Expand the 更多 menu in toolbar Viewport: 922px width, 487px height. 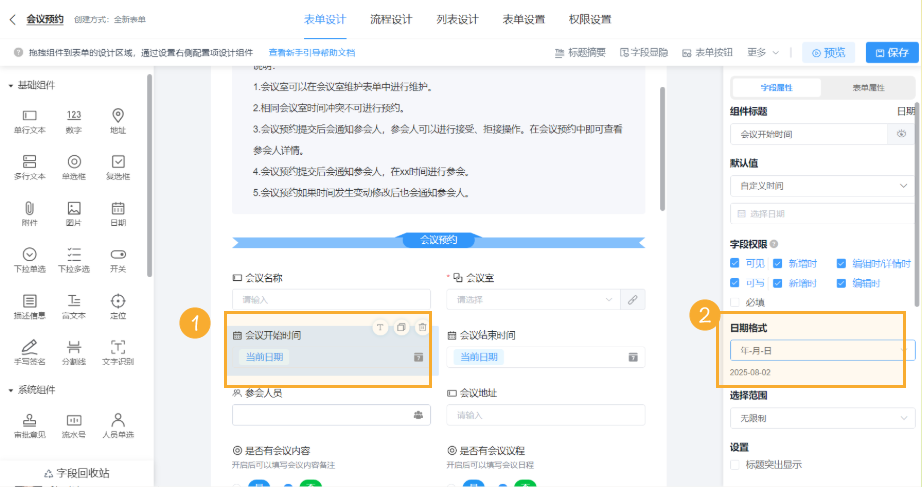pos(763,52)
